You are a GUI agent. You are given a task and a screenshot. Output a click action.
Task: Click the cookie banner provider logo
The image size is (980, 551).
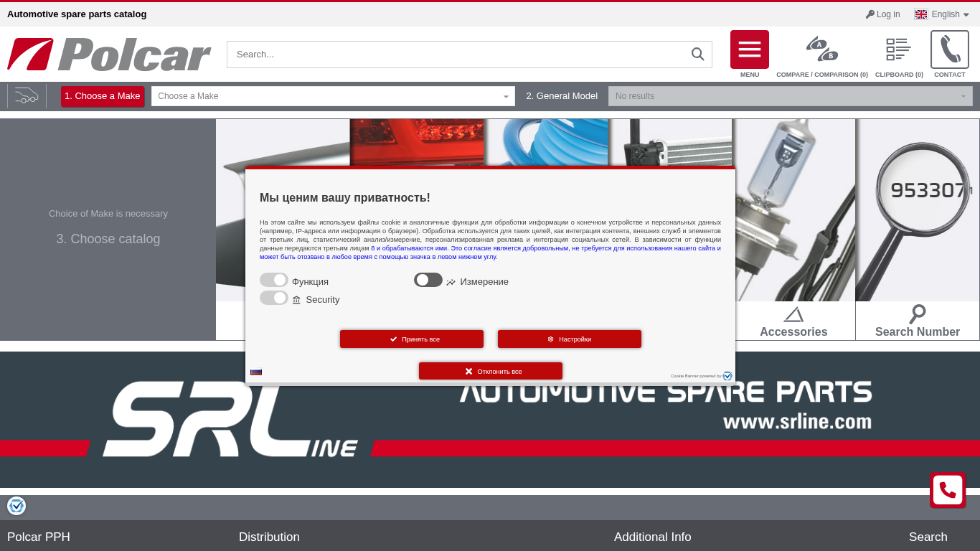(727, 376)
